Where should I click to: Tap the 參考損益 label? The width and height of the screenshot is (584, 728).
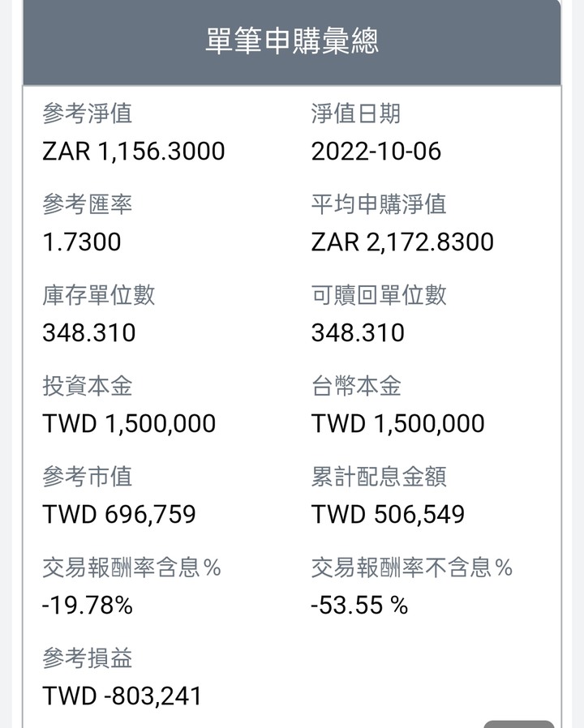(88, 658)
